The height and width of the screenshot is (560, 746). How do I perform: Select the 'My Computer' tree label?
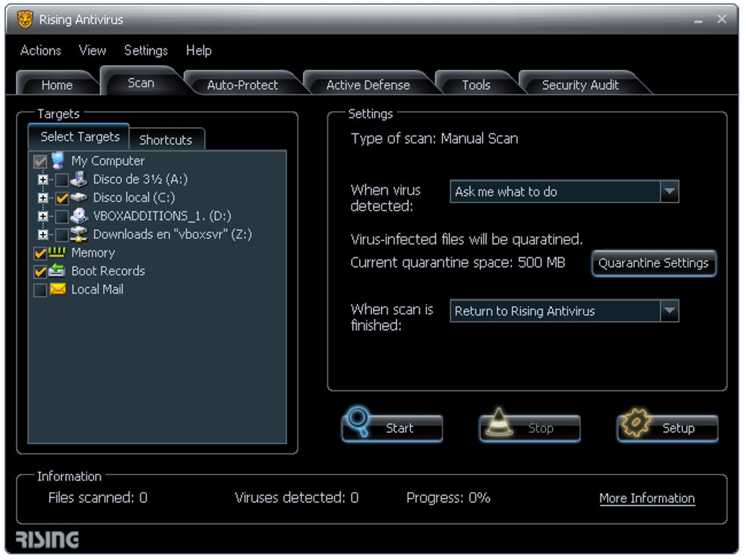click(x=108, y=161)
